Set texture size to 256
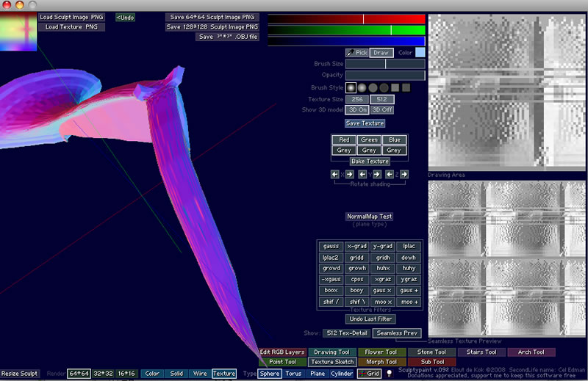Image resolution: width=588 pixels, height=381 pixels. coord(357,99)
